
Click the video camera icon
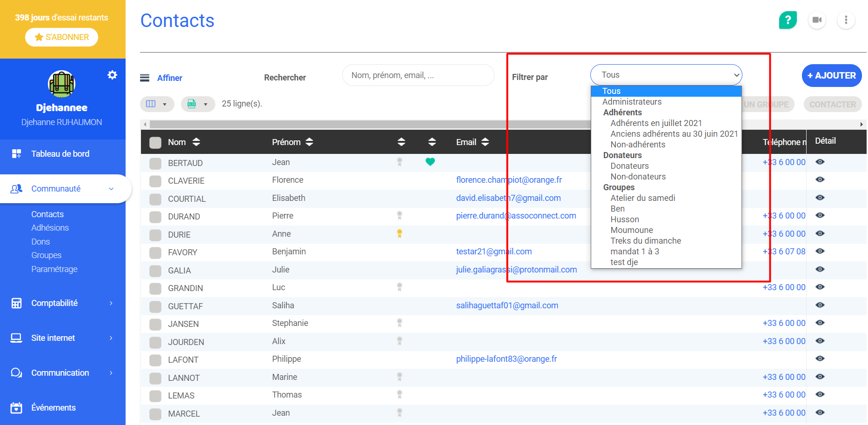click(x=817, y=20)
